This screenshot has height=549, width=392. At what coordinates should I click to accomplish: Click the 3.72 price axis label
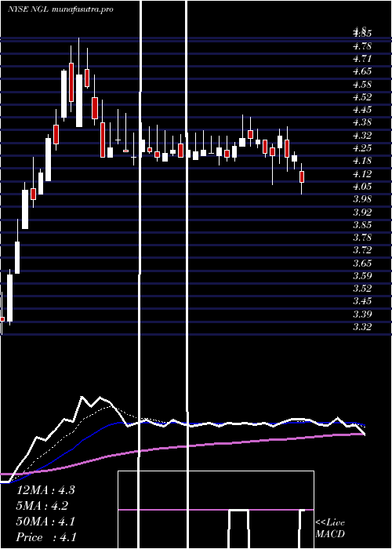tap(362, 250)
